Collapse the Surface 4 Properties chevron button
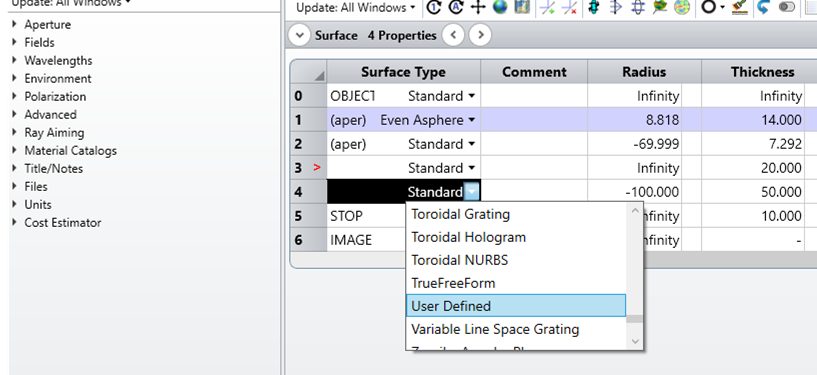 [299, 35]
